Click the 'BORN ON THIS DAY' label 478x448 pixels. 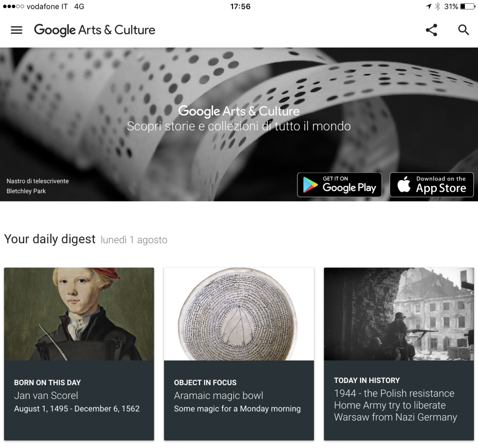(x=47, y=382)
